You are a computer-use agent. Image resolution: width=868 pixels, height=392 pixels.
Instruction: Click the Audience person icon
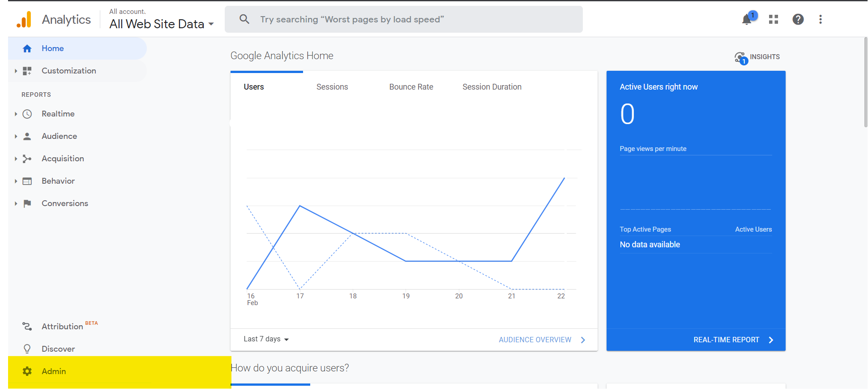(27, 136)
